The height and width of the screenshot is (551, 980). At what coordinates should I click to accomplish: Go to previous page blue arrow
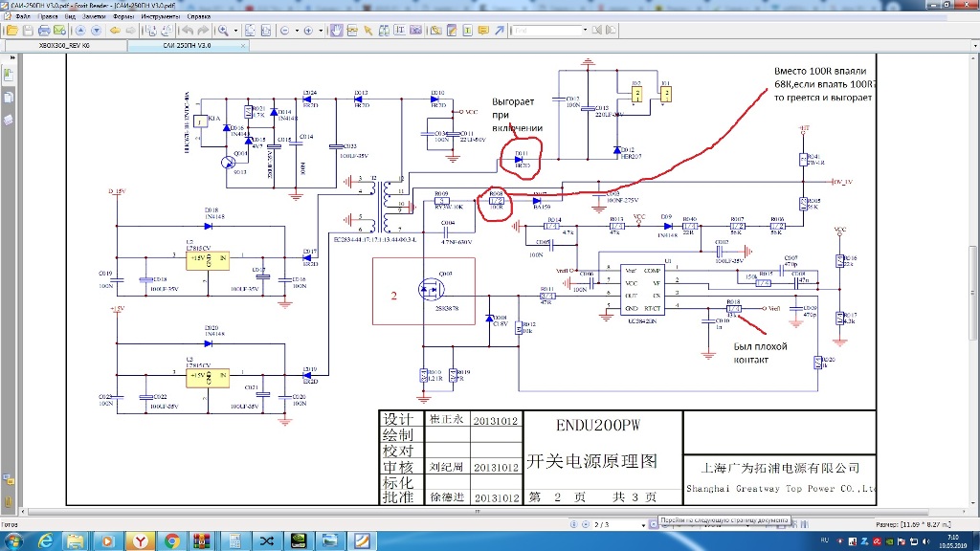pyautogui.click(x=82, y=30)
